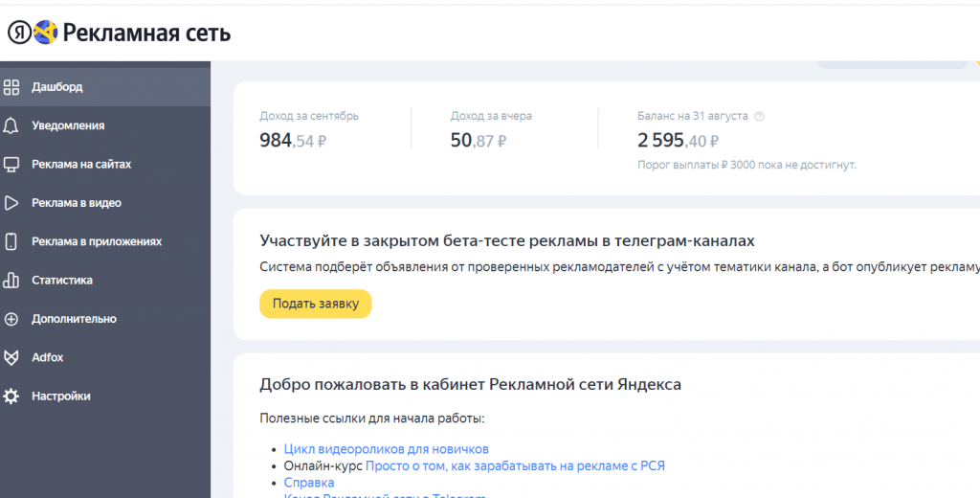
Task: Click the Уведомления bell icon
Action: pos(11,125)
